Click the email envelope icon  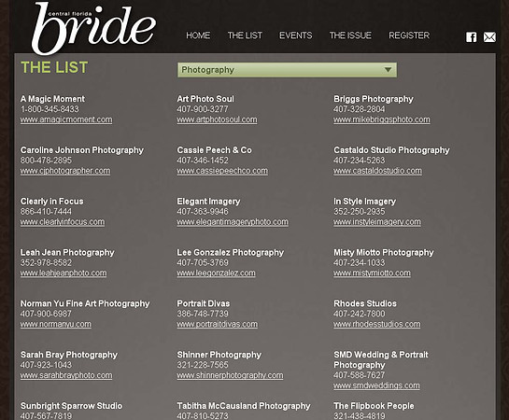click(489, 37)
